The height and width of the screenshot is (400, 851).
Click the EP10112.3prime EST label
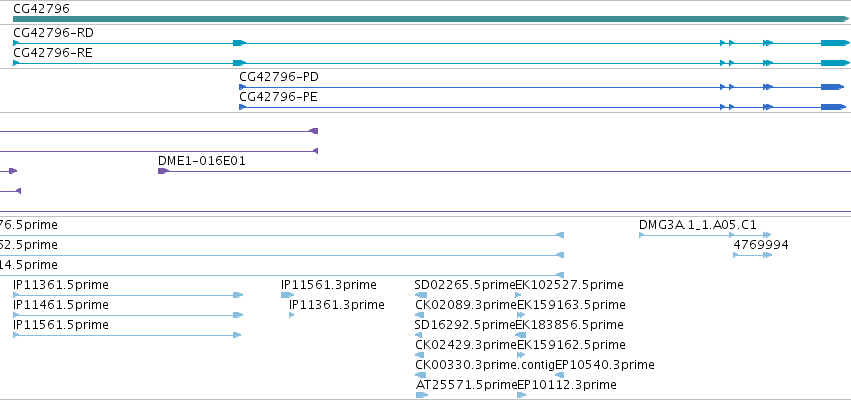[x=567, y=385]
